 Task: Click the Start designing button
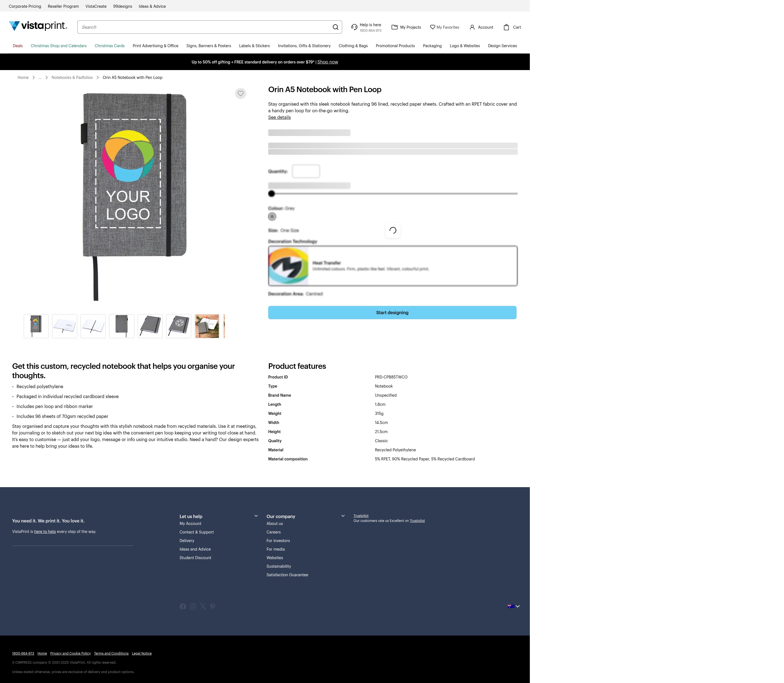[392, 313]
